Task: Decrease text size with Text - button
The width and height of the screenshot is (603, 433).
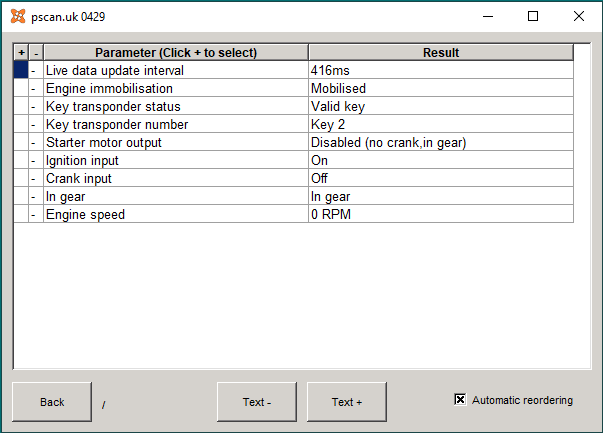Action: click(x=257, y=402)
